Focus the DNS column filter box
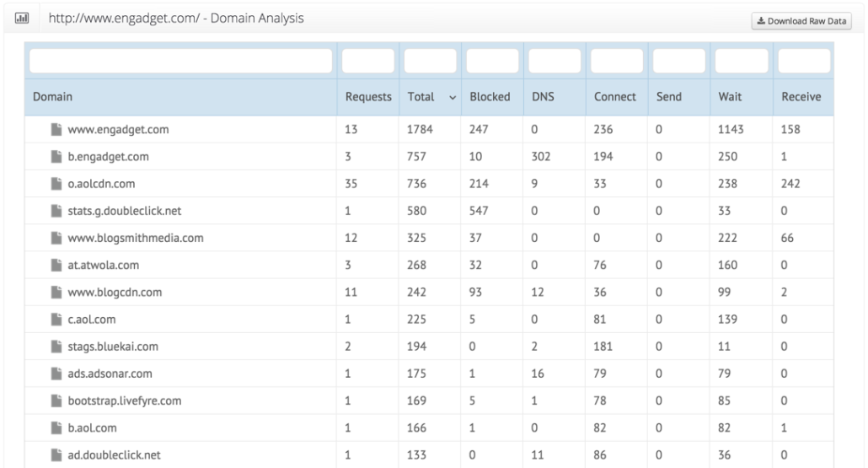The image size is (868, 468). pos(555,61)
